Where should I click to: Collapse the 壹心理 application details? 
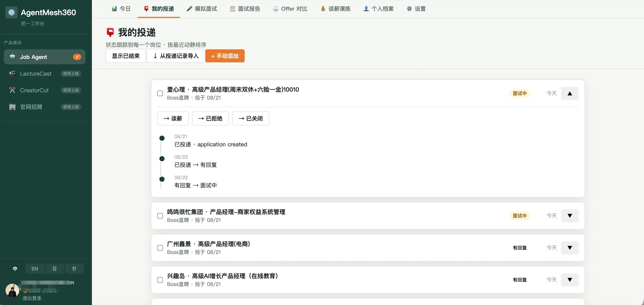coord(570,93)
